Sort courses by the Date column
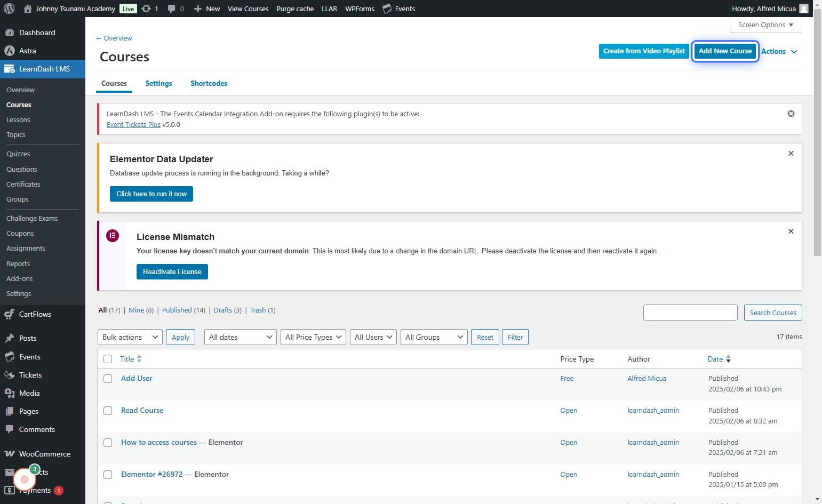The height and width of the screenshot is (504, 822). [x=715, y=359]
